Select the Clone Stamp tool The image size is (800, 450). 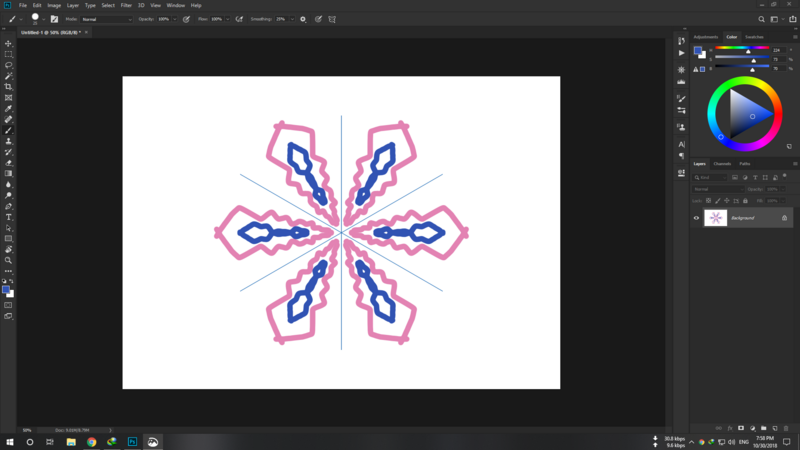coord(8,141)
